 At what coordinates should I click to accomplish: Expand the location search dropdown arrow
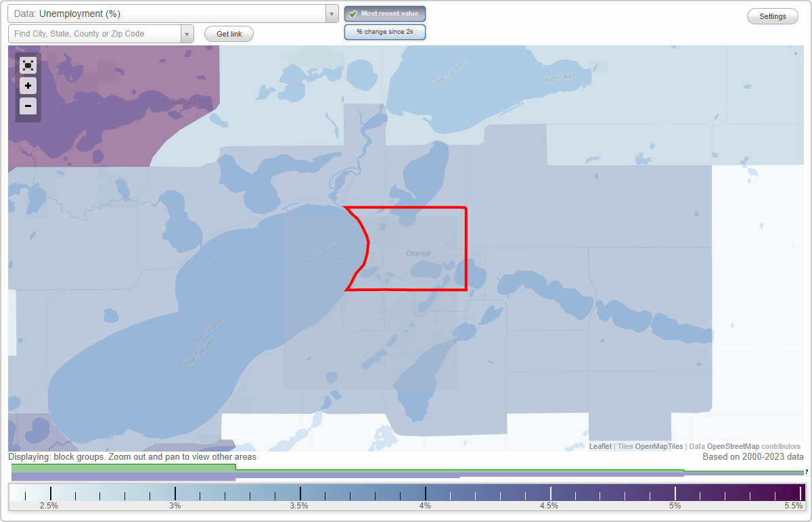coord(187,34)
